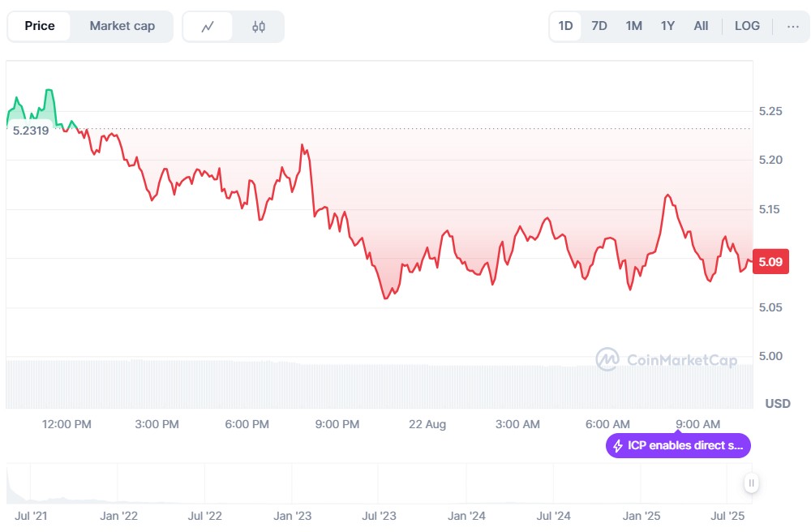Click lightning icon in ICP banner
This screenshot has height=532, width=811.
pyautogui.click(x=618, y=446)
